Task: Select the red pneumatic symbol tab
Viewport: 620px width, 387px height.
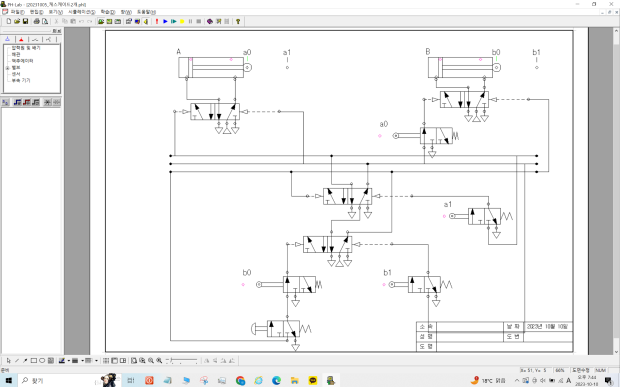Action: tap(21, 39)
